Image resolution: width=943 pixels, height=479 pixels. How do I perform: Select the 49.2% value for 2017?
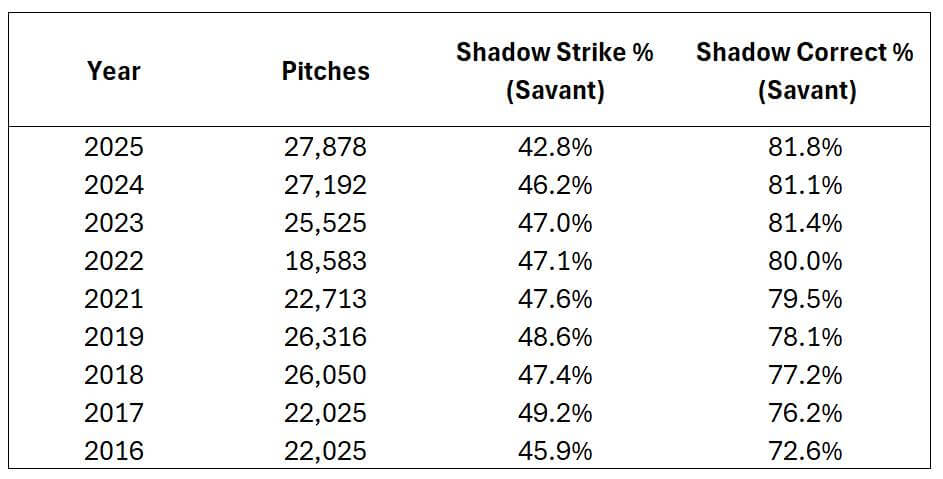pyautogui.click(x=554, y=412)
